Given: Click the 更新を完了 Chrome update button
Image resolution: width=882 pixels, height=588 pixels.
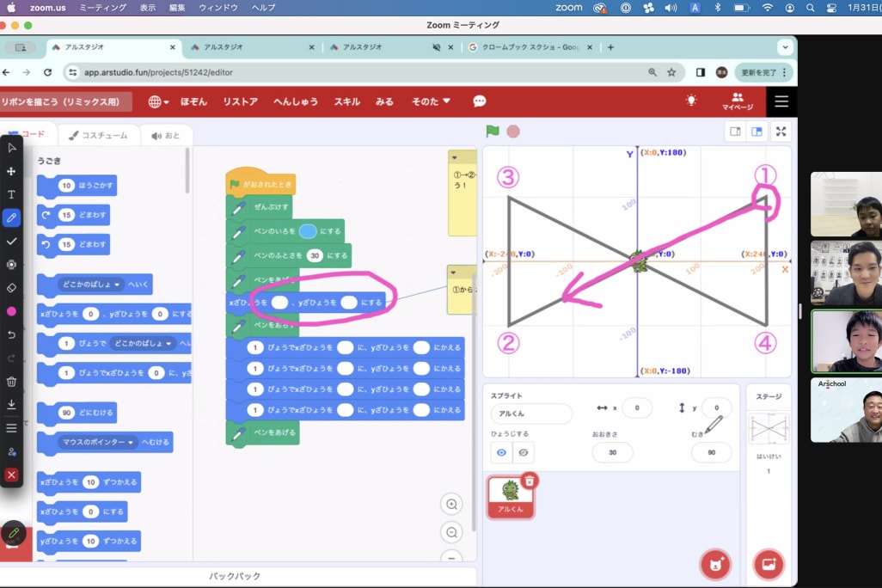Looking at the screenshot, I should 763,72.
